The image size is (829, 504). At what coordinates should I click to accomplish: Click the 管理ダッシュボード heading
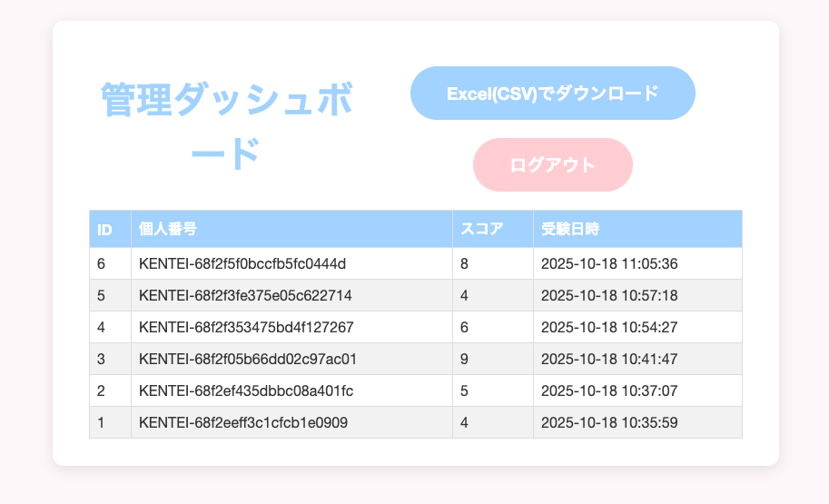pyautogui.click(x=226, y=126)
